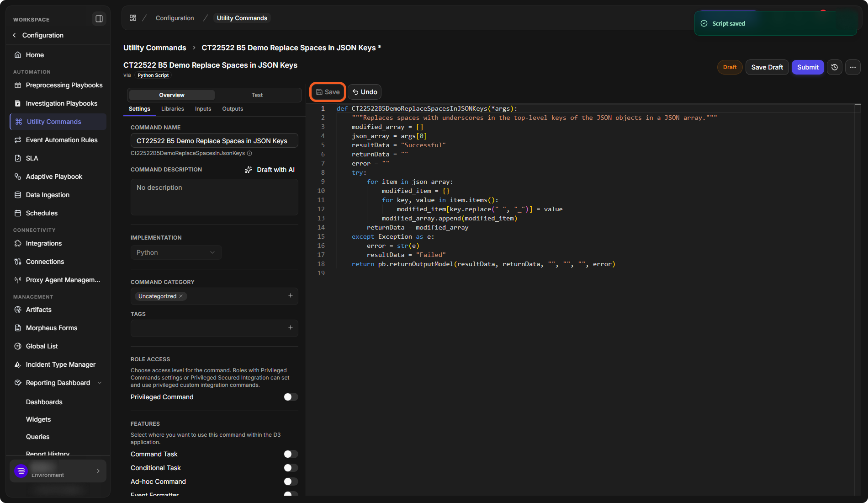The height and width of the screenshot is (503, 868).
Task: Click the Undo button
Action: [365, 92]
